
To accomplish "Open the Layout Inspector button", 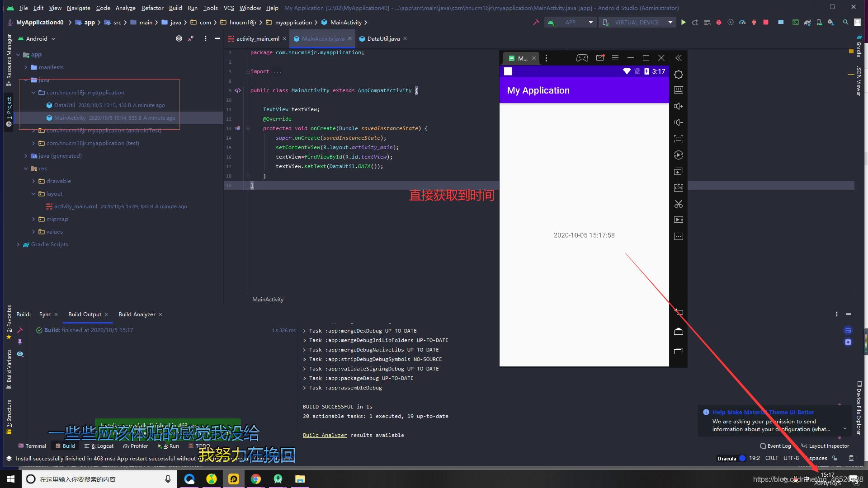I will click(825, 446).
